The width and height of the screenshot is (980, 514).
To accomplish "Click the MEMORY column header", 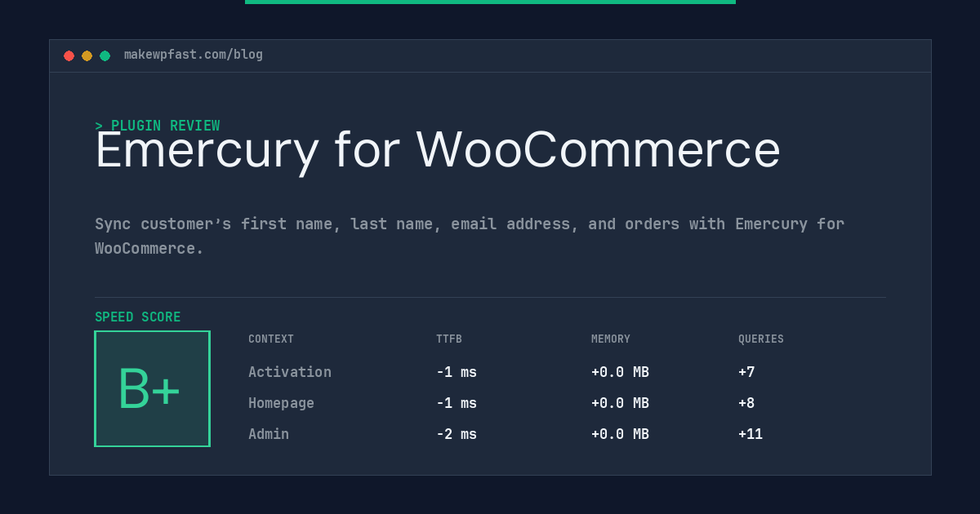I will point(611,339).
